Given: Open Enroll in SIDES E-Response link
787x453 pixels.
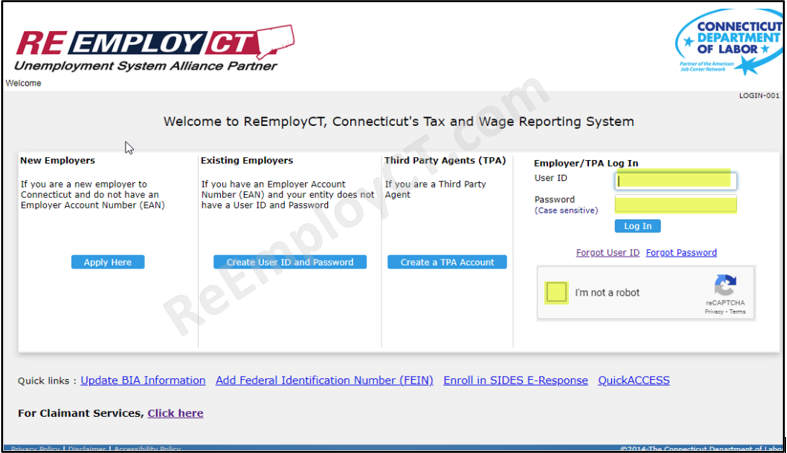Looking at the screenshot, I should 515,380.
